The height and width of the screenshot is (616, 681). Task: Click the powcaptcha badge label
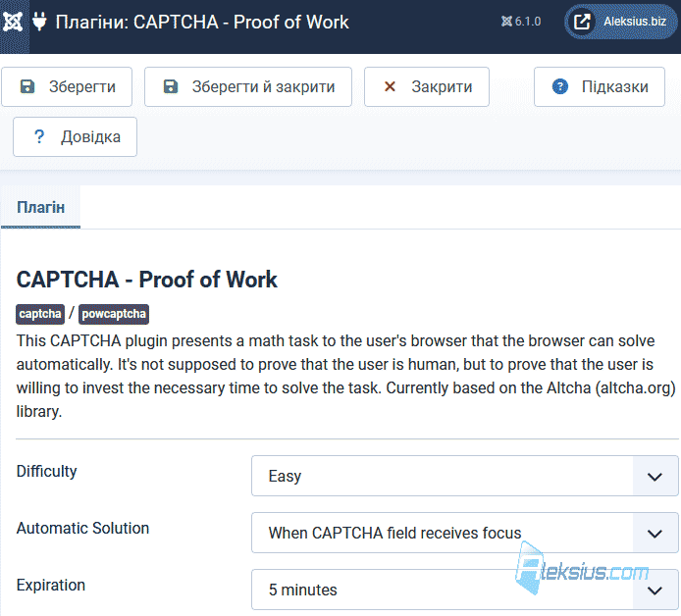(x=114, y=314)
